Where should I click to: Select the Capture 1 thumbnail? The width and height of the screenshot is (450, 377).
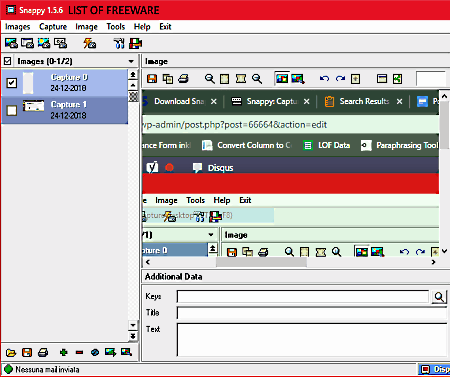(33, 106)
